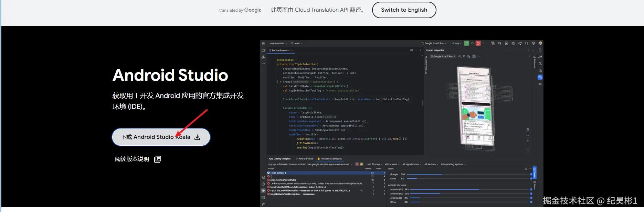Click the info icon on Android (12) row
The width and height of the screenshot is (644, 212).
point(531,189)
